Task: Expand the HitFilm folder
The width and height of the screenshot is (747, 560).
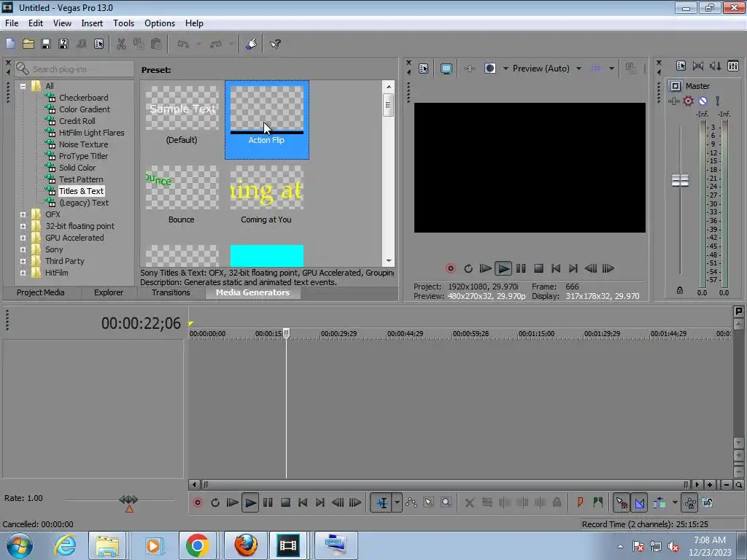Action: point(23,273)
